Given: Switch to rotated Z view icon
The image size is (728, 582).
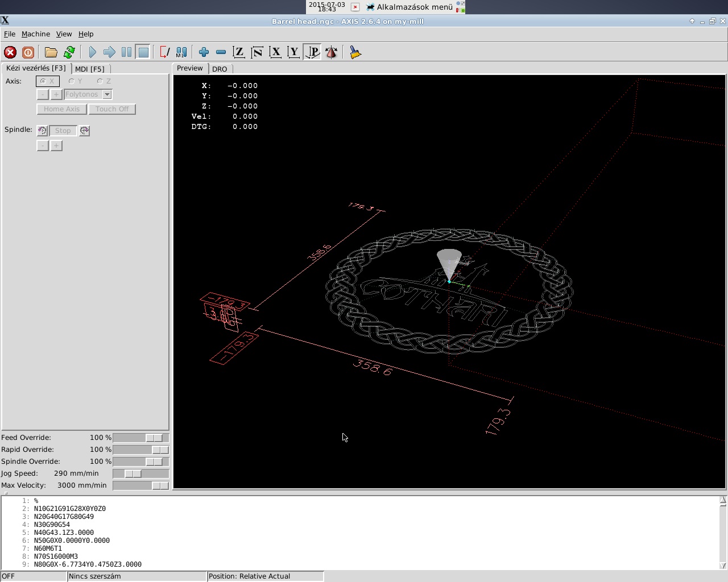Looking at the screenshot, I should click(x=257, y=52).
